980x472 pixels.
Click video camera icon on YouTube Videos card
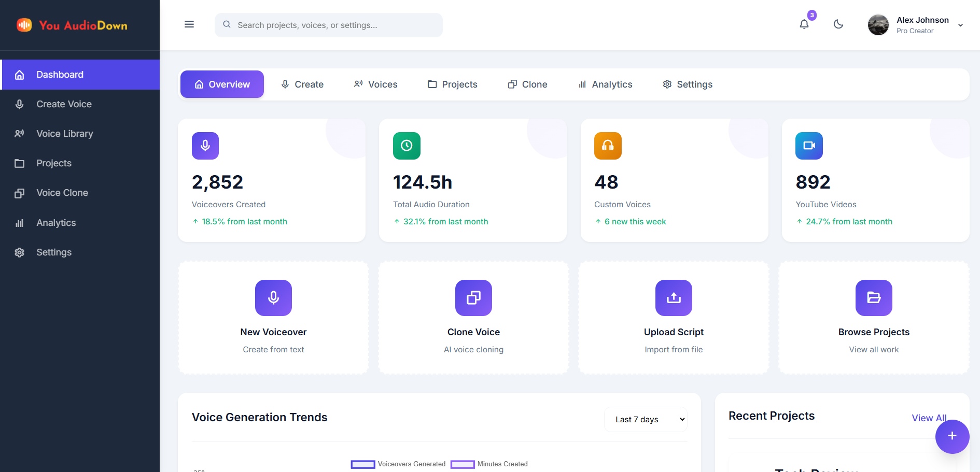pyautogui.click(x=809, y=146)
